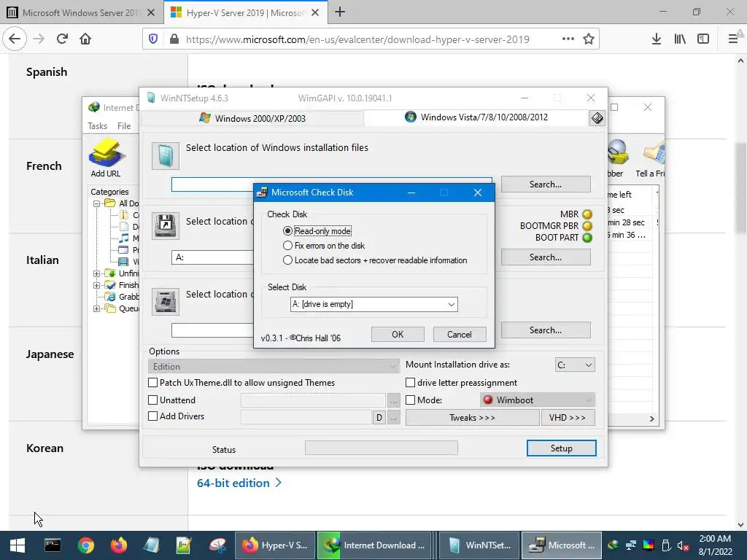Toggle the Add Drivers checkbox
The width and height of the screenshot is (747, 560).
click(153, 416)
